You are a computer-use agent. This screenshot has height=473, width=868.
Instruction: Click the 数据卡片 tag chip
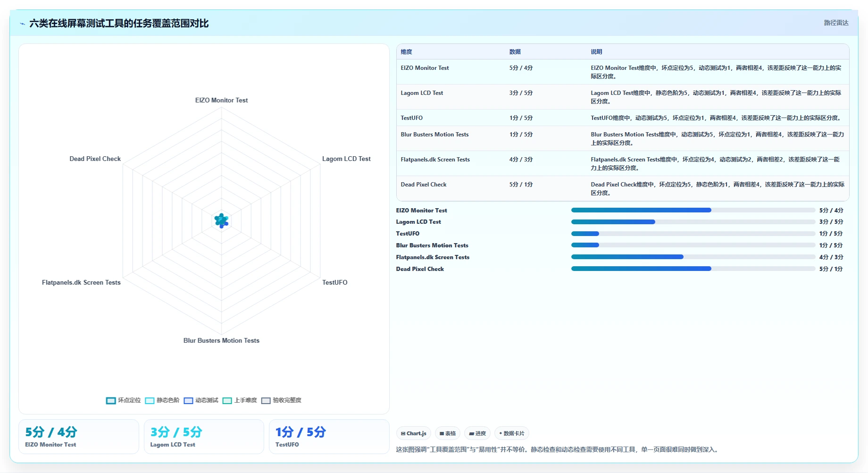[512, 433]
